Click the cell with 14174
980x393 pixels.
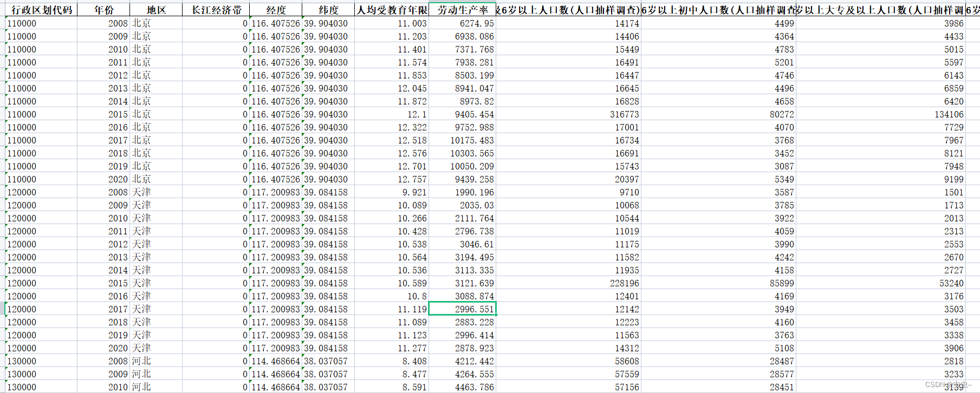[568, 23]
